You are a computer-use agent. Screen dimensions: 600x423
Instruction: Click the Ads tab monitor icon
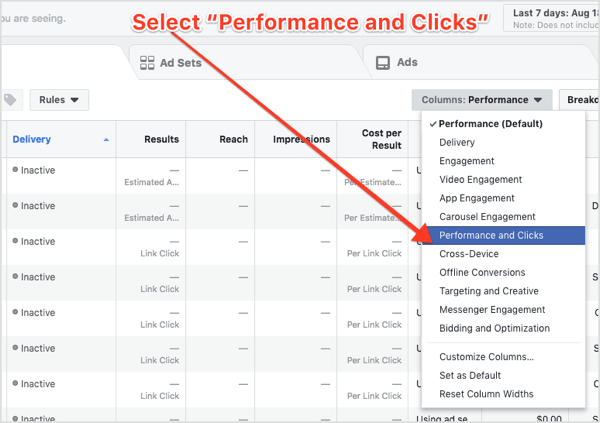click(382, 62)
